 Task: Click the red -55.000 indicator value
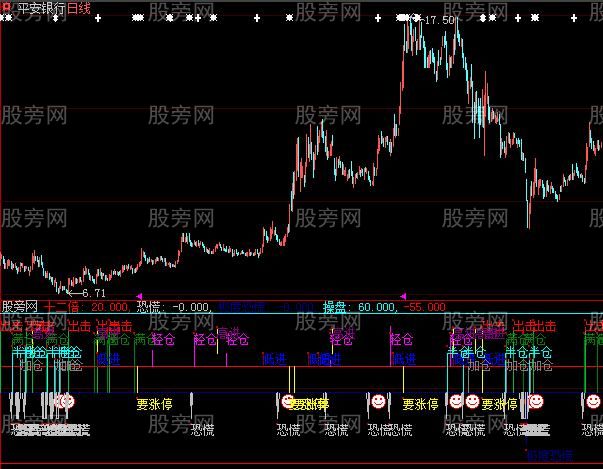click(x=425, y=307)
